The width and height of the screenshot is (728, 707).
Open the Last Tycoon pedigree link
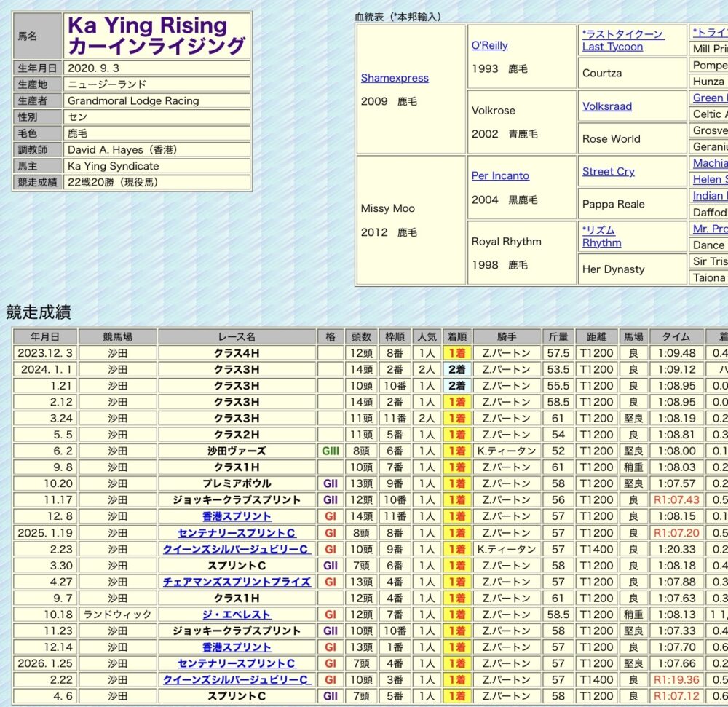pyautogui.click(x=612, y=47)
